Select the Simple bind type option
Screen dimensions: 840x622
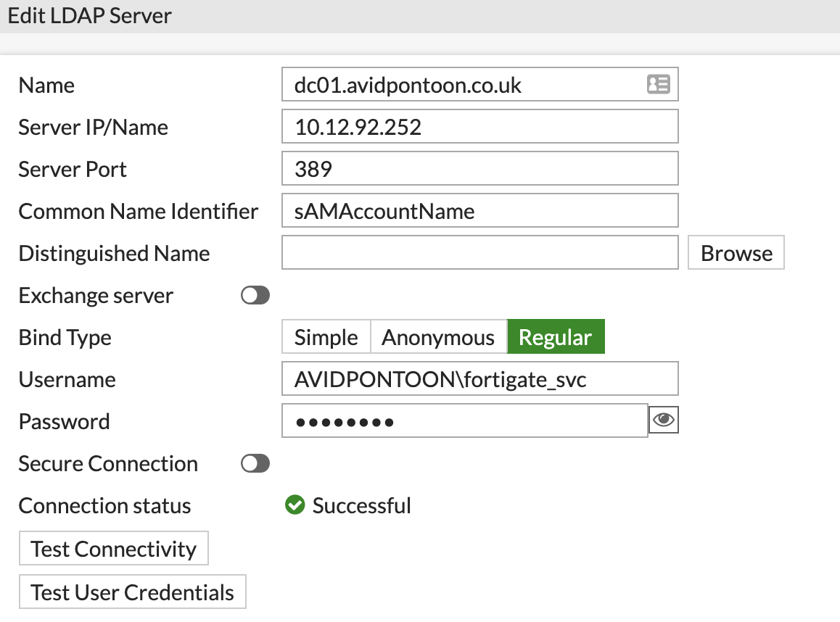(326, 336)
